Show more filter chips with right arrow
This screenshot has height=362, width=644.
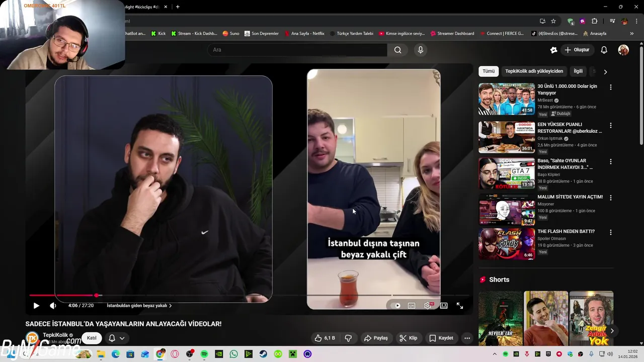pyautogui.click(x=605, y=71)
